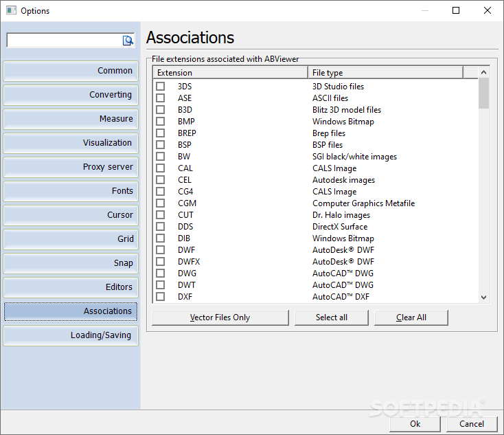Click the 'Blitz 3D model files' text
The height and width of the screenshot is (435, 504).
(347, 110)
